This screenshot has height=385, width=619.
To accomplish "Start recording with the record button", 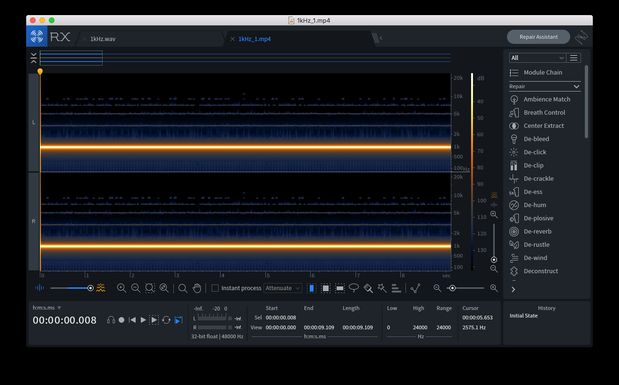I will click(122, 320).
